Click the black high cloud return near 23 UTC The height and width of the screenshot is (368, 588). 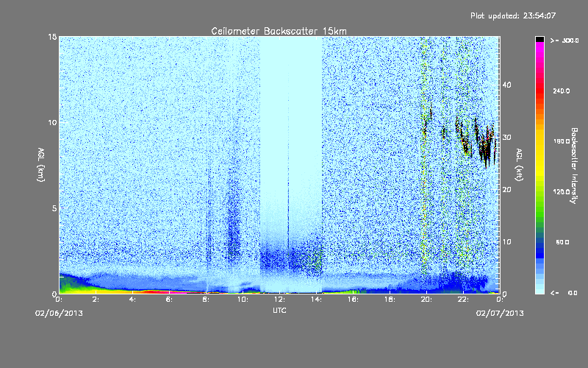tap(485, 146)
